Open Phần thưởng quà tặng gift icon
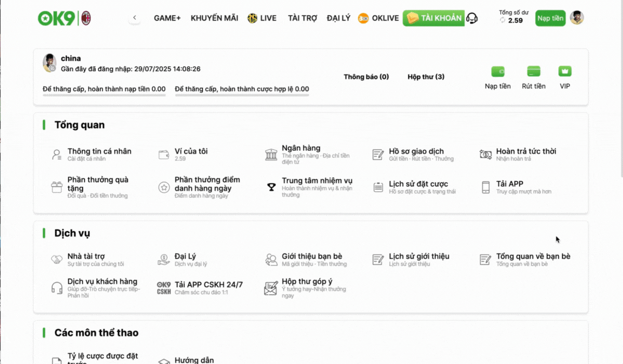623x364 pixels. click(x=57, y=187)
